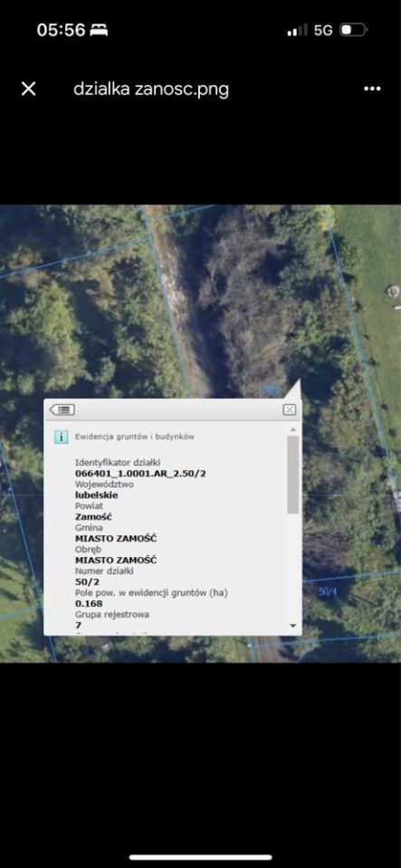This screenshot has width=401, height=868.
Task: Click the województwo value lubelskie
Action: (x=96, y=495)
